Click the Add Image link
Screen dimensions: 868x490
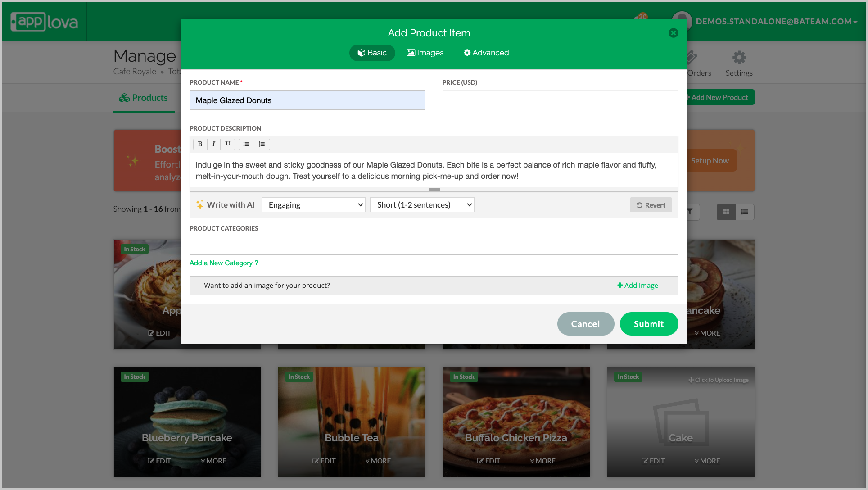click(637, 286)
